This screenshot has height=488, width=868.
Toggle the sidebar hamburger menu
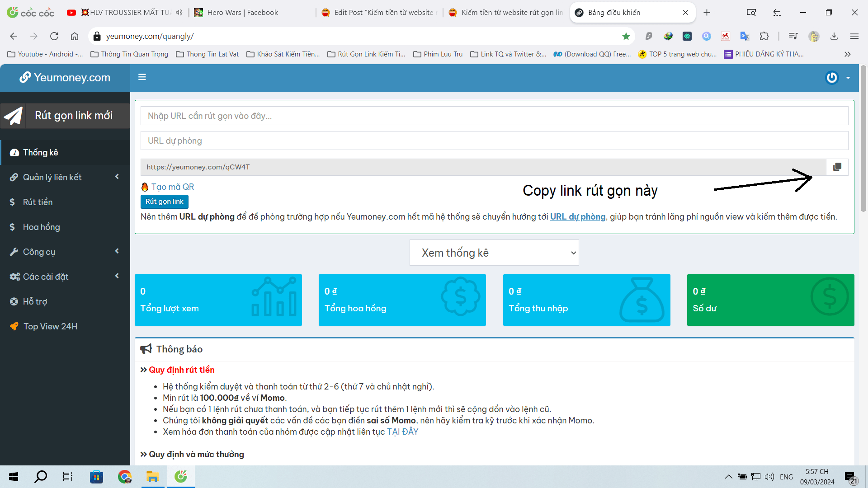pyautogui.click(x=142, y=77)
